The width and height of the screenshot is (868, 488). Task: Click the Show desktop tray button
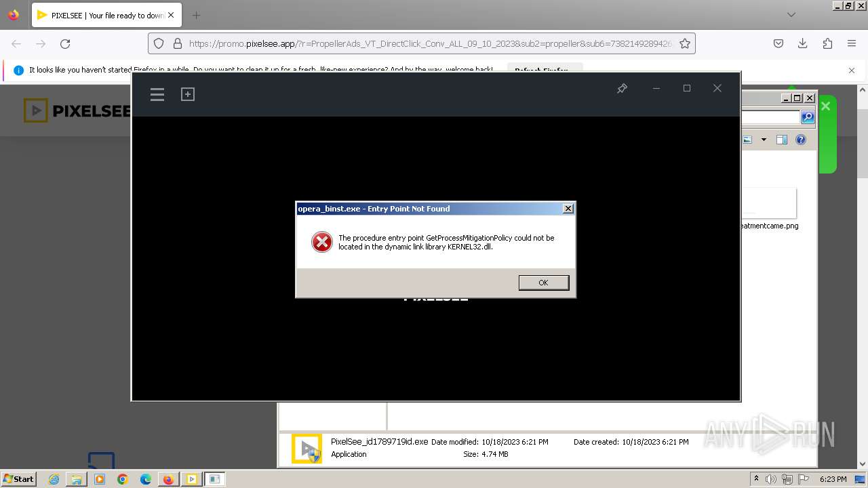(x=860, y=479)
